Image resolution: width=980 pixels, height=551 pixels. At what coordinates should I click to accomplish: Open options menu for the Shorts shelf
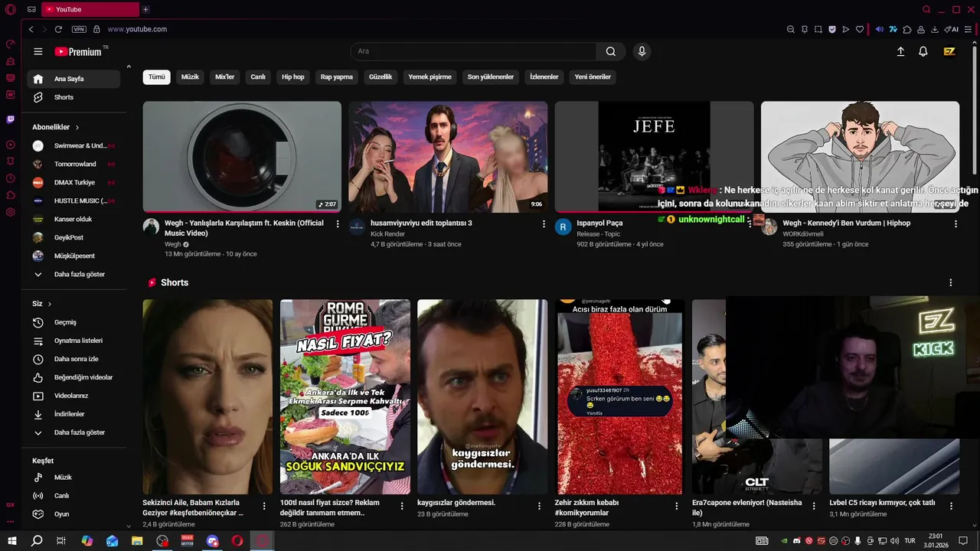(x=951, y=282)
